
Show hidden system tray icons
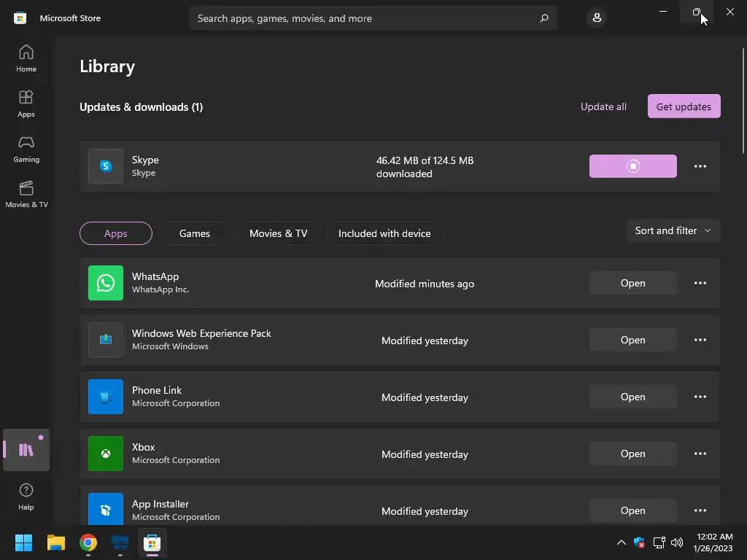[622, 542]
